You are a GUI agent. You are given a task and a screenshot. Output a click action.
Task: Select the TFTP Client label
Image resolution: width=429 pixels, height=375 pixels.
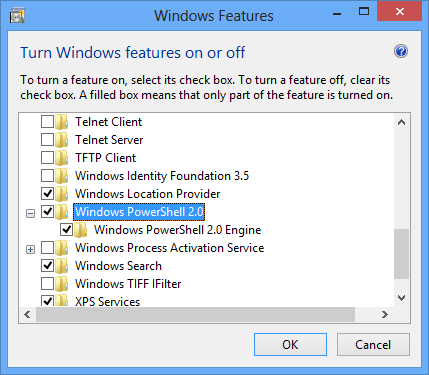tap(105, 158)
